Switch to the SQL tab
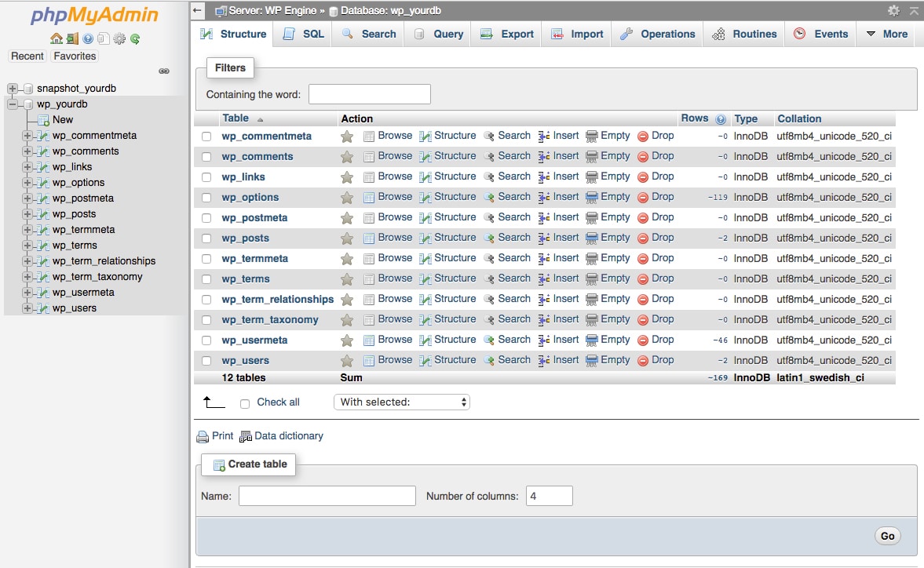Viewport: 924px width, 568px height. click(x=304, y=35)
